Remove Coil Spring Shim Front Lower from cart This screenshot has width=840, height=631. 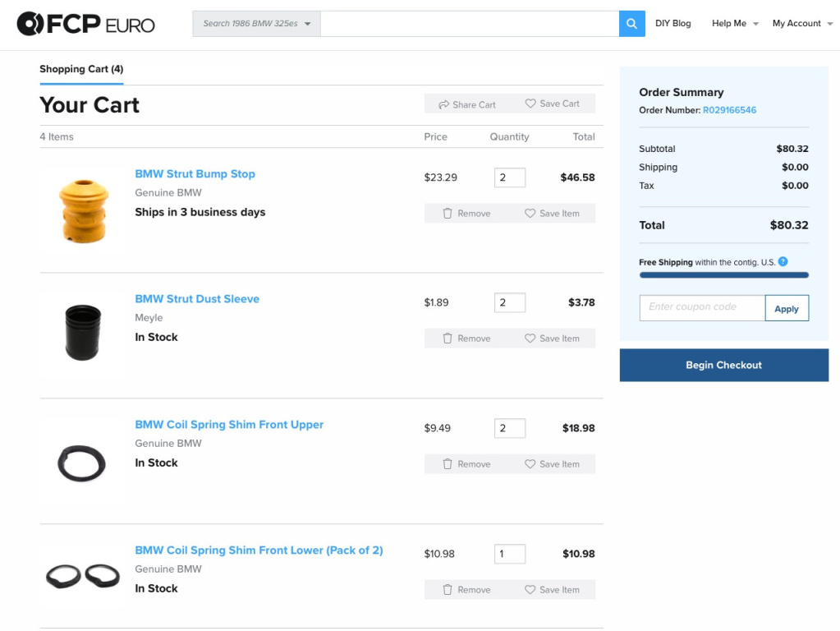466,590
